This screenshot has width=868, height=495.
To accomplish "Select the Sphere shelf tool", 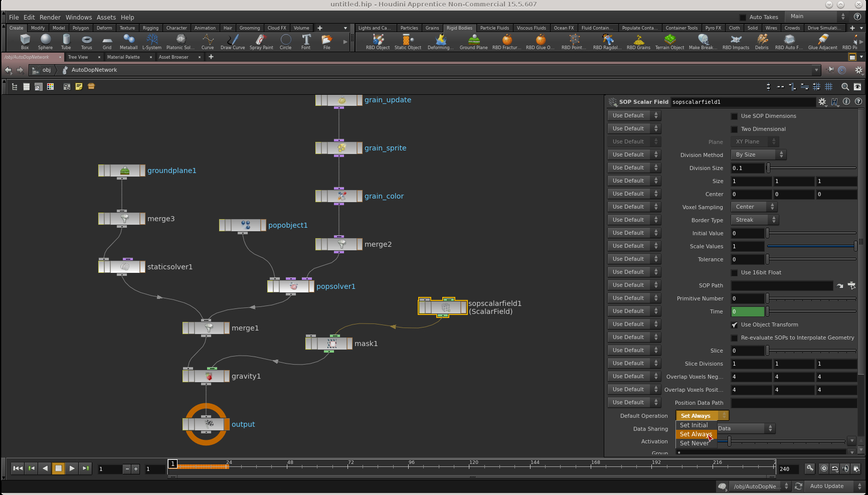I will click(x=45, y=42).
